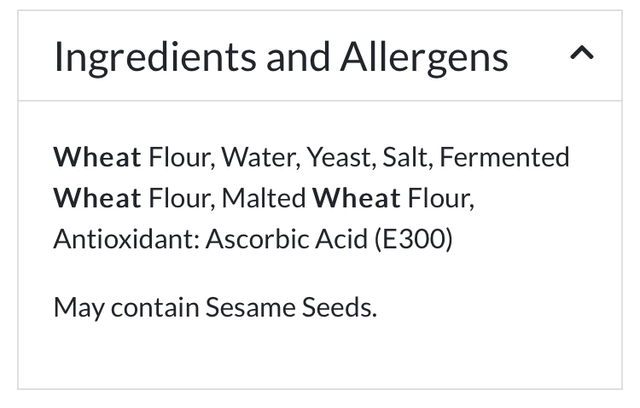Select the "Yeast" ingredient text
Image resolution: width=640 pixels, height=408 pixels.
tap(338, 157)
